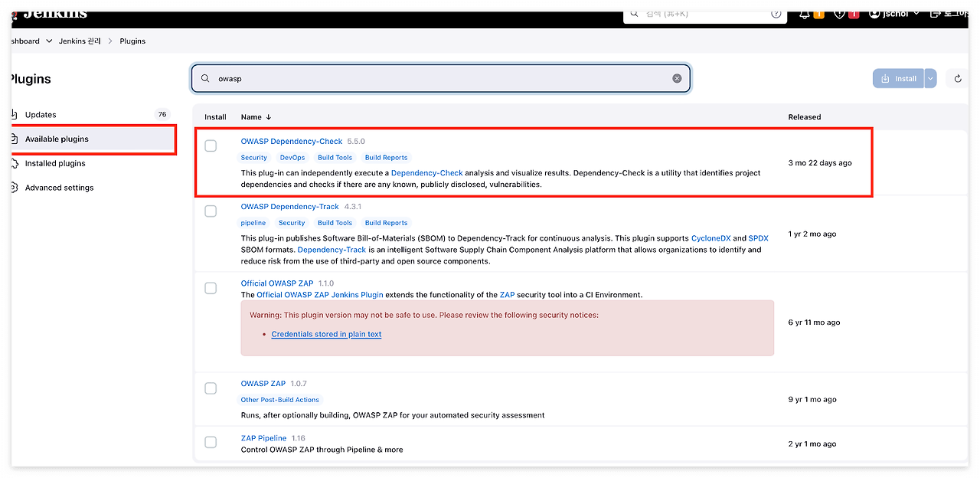Filter by Build Tools tag under Dependency-Check

(x=335, y=158)
